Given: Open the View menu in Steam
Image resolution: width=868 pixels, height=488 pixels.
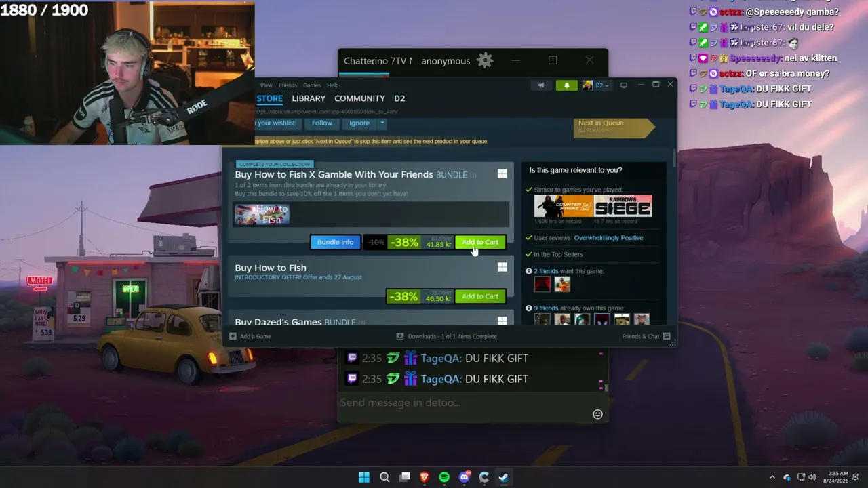Looking at the screenshot, I should [266, 85].
